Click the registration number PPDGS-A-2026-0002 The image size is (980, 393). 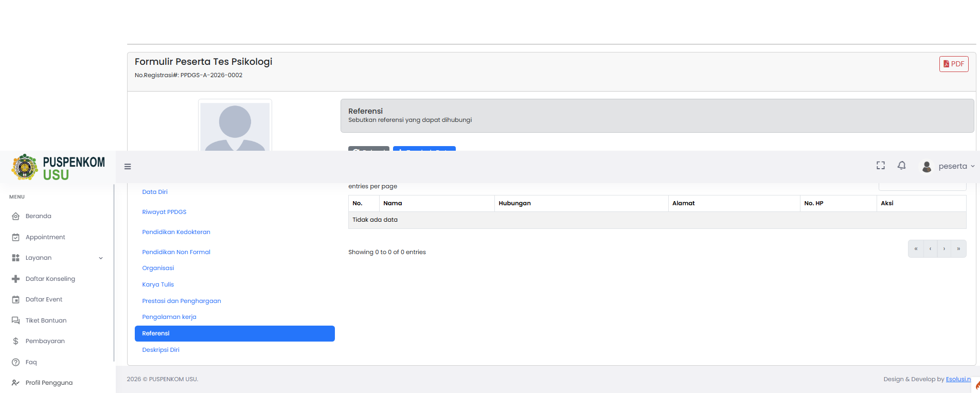pos(211,75)
